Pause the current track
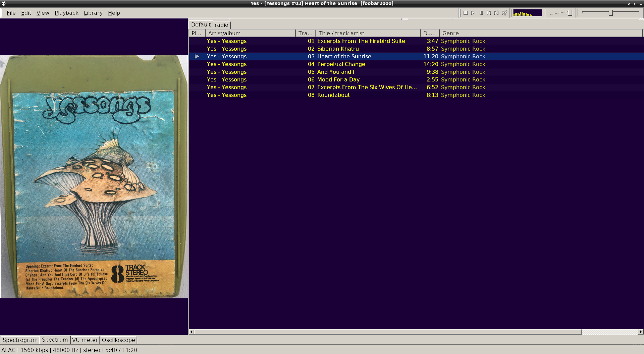Image resolution: width=644 pixels, height=354 pixels. 481,13
